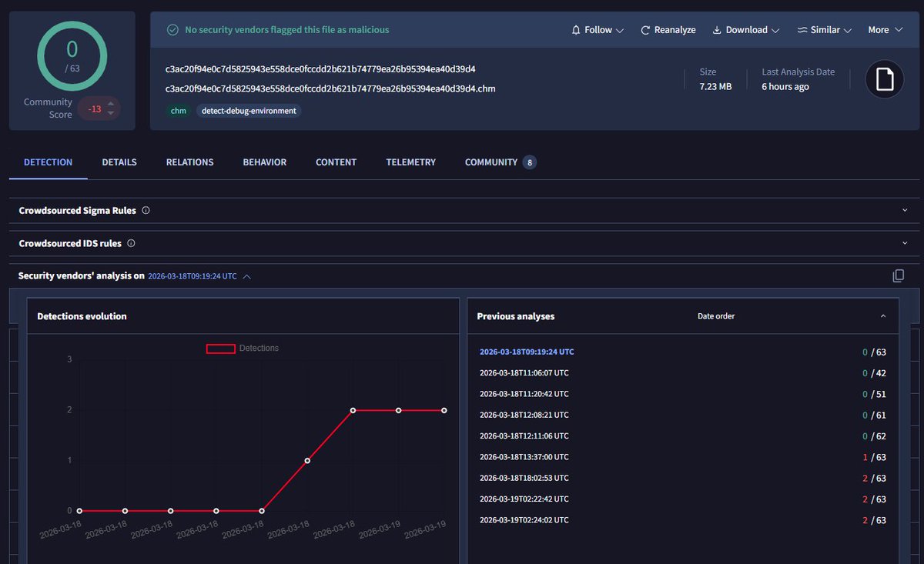The height and width of the screenshot is (564, 924).
Task: Click the last chart data point
Action: (x=444, y=410)
